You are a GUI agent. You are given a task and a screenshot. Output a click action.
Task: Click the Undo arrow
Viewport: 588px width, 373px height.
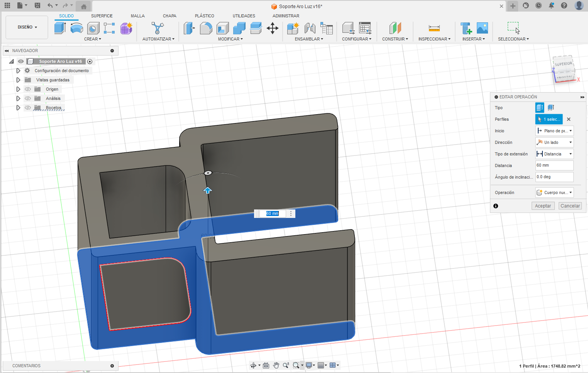click(x=50, y=5)
